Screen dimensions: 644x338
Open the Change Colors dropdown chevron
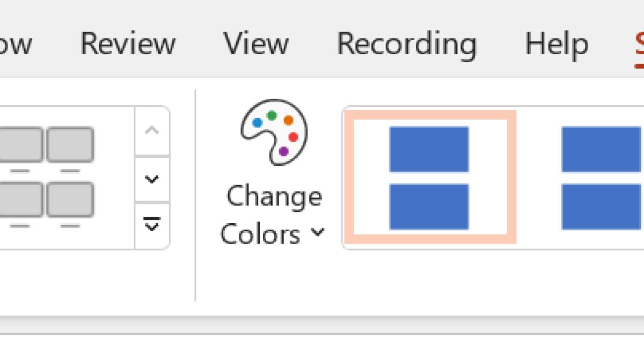click(318, 232)
